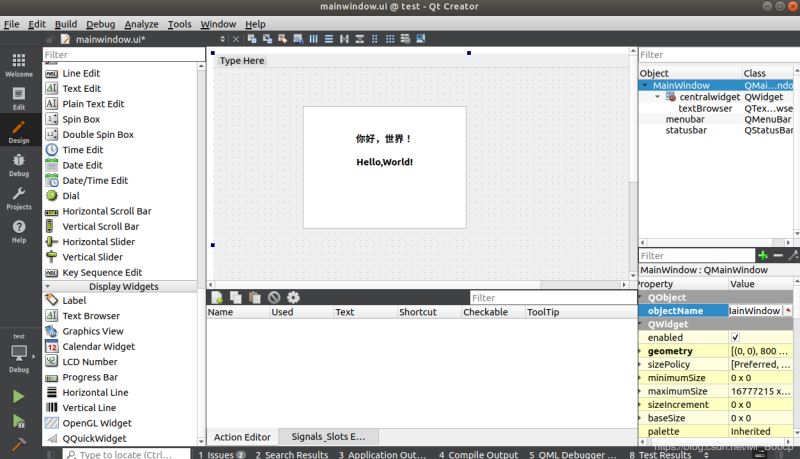Click the Lay Out Horizontally toolbar icon
The height and width of the screenshot is (459, 800).
point(314,39)
